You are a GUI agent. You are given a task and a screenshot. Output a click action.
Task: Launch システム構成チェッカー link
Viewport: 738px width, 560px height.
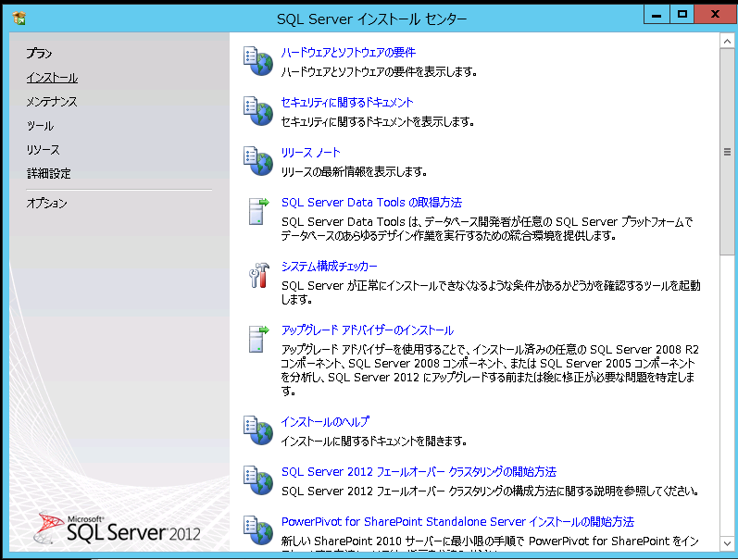click(x=330, y=267)
